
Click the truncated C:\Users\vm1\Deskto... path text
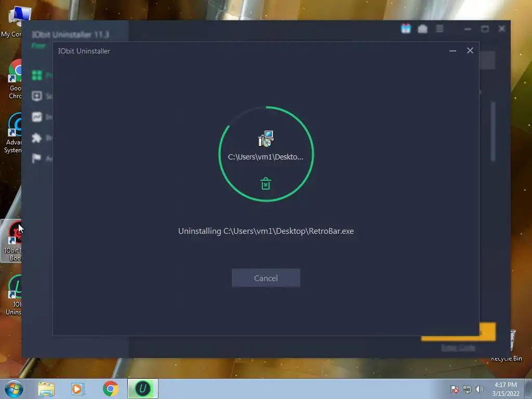[265, 157]
